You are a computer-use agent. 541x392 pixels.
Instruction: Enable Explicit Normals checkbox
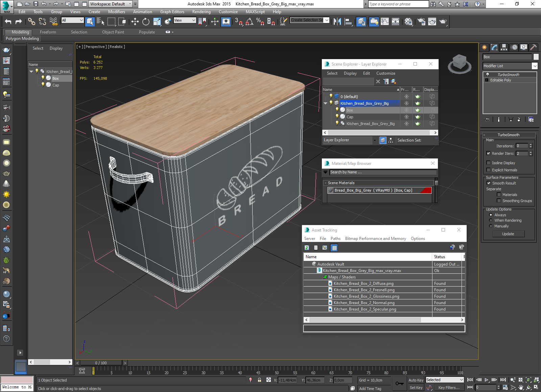click(x=488, y=170)
